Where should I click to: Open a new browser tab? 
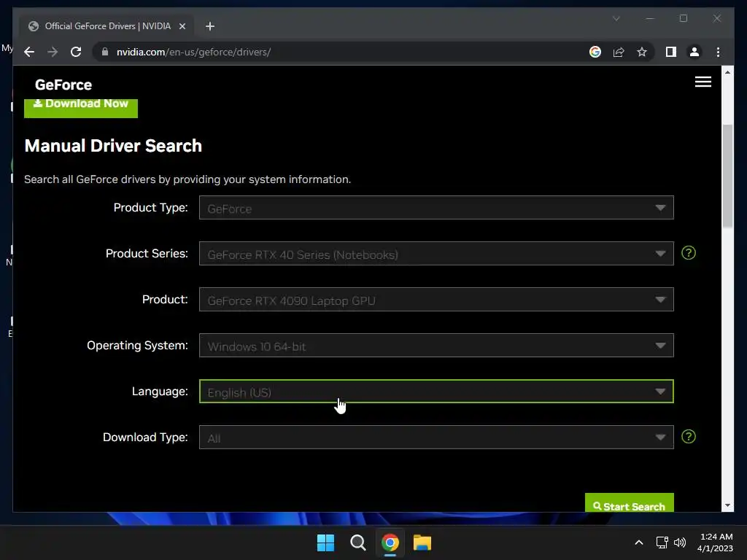(210, 26)
